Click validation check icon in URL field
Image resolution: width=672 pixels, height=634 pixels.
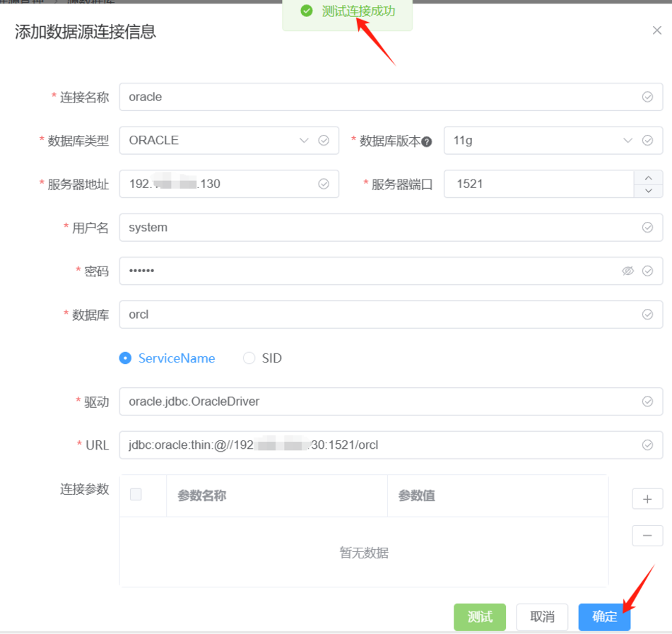[647, 445]
